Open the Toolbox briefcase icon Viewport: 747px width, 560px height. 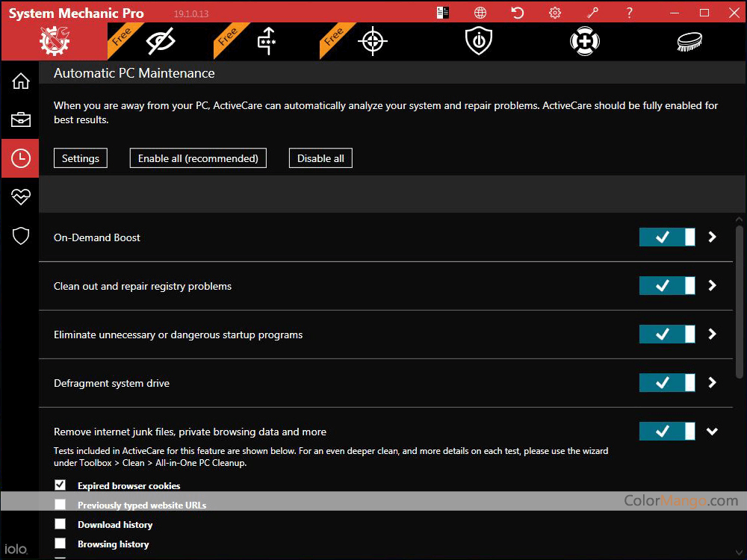click(20, 119)
